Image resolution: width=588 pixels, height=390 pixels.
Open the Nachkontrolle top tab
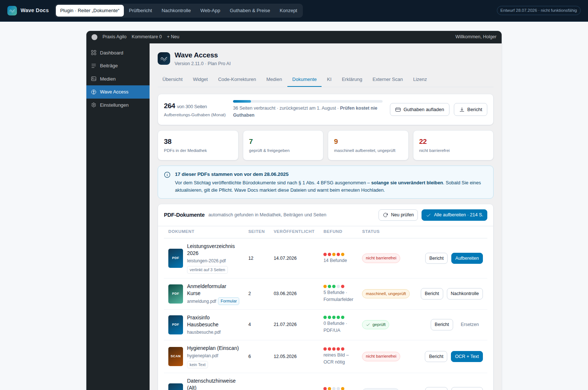176,11
